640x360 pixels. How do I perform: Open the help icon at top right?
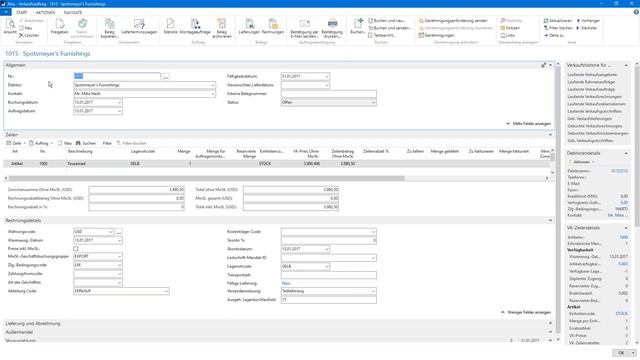pos(636,12)
